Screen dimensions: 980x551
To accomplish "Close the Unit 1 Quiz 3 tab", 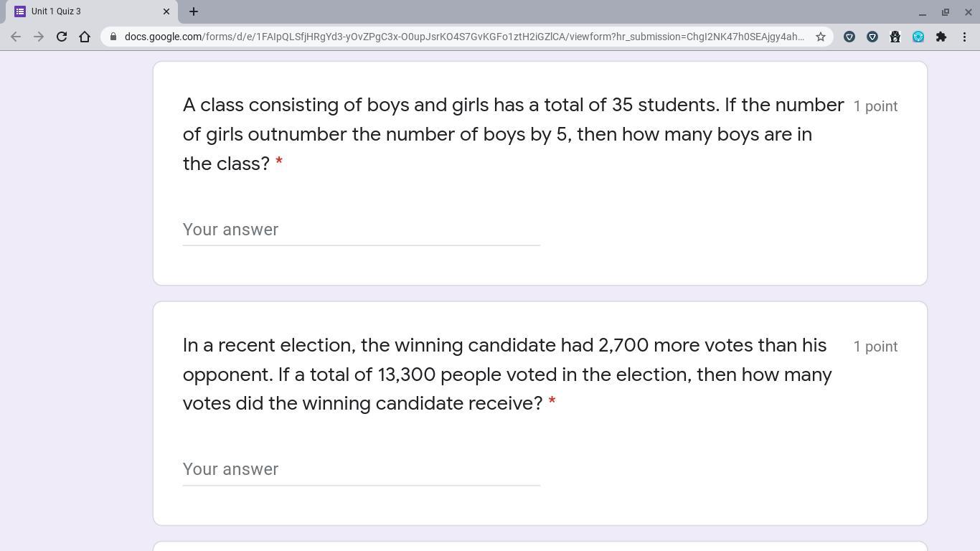I will pyautogui.click(x=166, y=11).
